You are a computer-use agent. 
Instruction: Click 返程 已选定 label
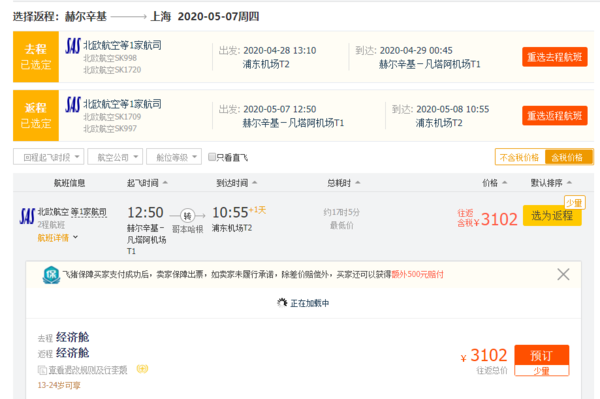[x=36, y=116]
